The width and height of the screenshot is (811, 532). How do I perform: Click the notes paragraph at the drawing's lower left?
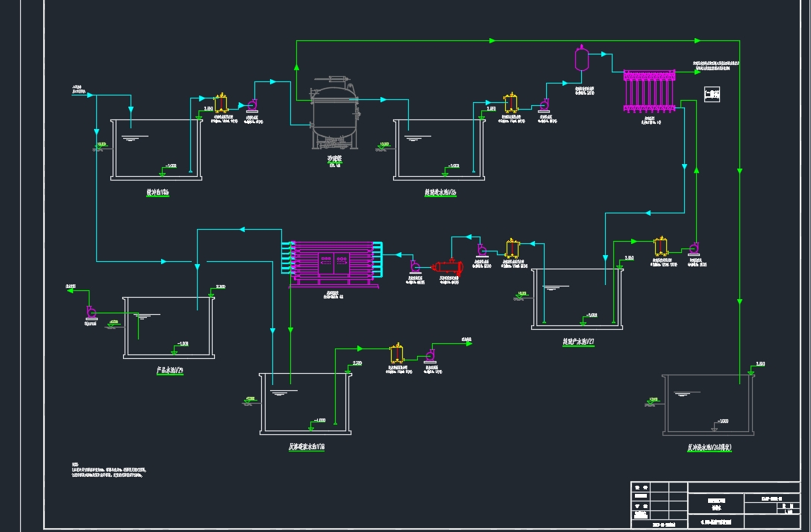coord(109,470)
